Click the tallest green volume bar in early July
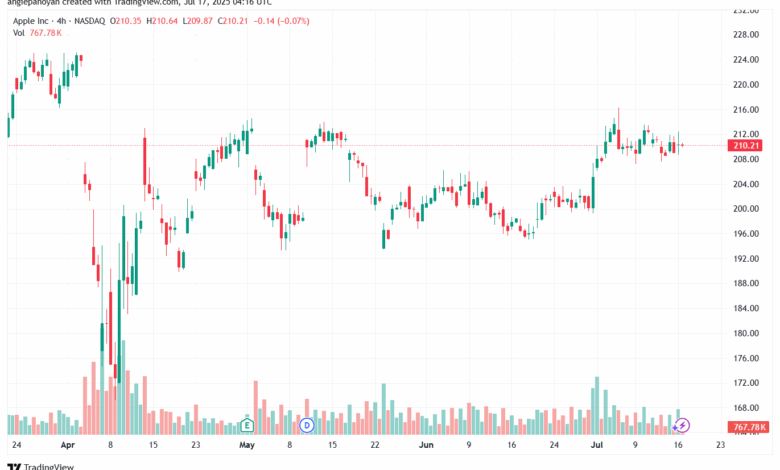780x470 pixels. point(597,405)
